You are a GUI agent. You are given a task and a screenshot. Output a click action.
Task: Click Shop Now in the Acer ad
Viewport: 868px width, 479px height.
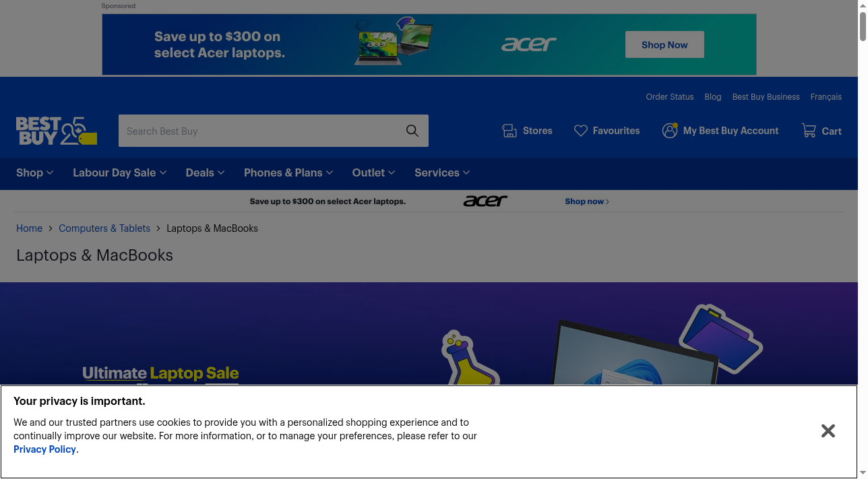point(664,44)
